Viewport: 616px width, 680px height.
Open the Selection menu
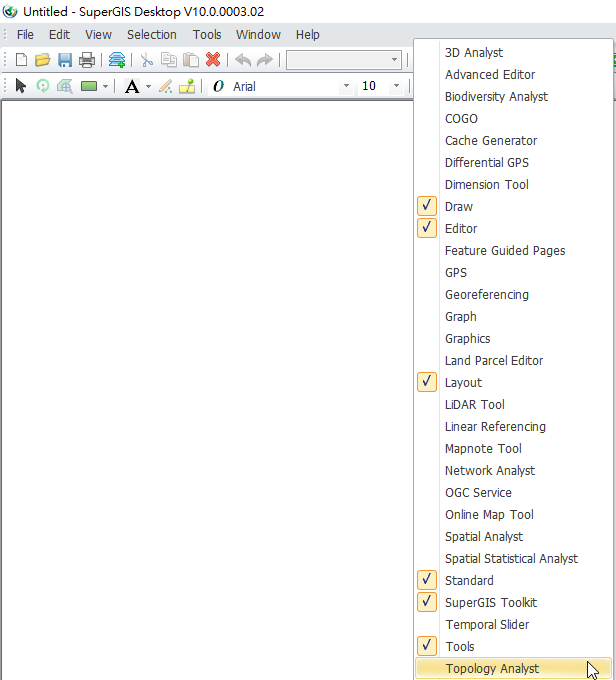pos(152,35)
